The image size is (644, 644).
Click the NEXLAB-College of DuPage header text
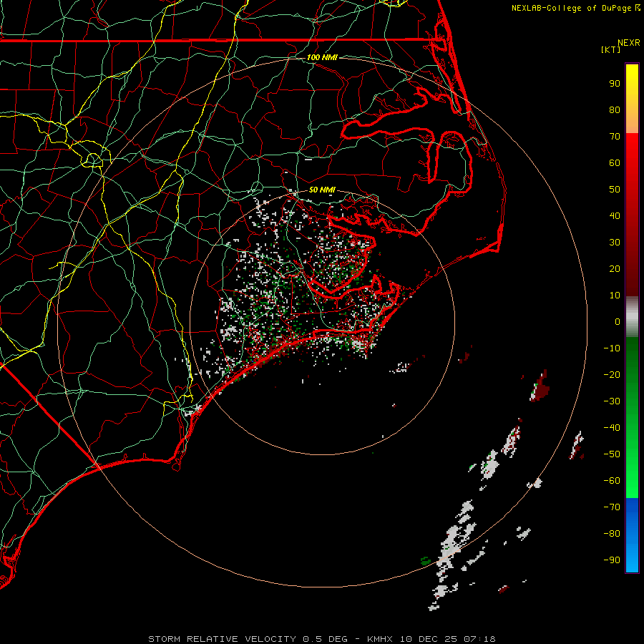point(571,8)
